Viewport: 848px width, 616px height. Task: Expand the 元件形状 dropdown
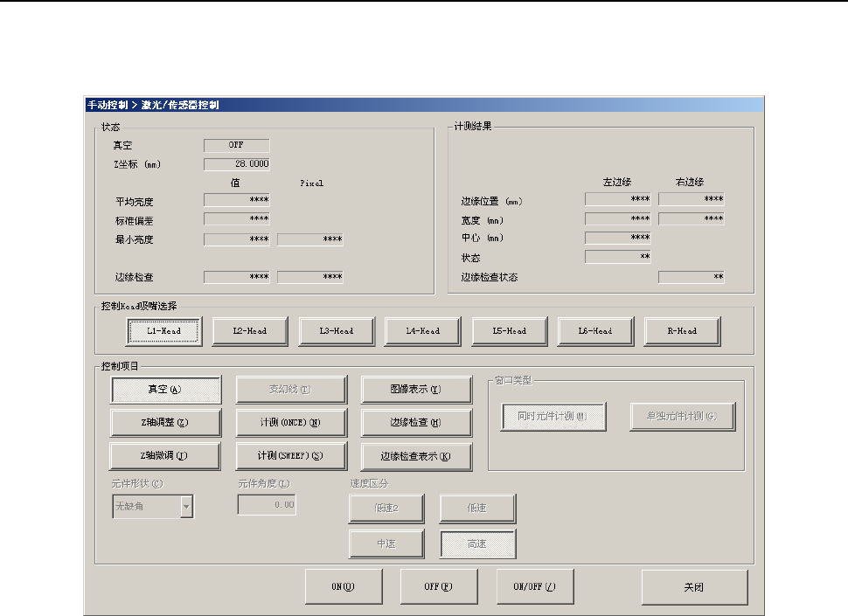[x=185, y=506]
